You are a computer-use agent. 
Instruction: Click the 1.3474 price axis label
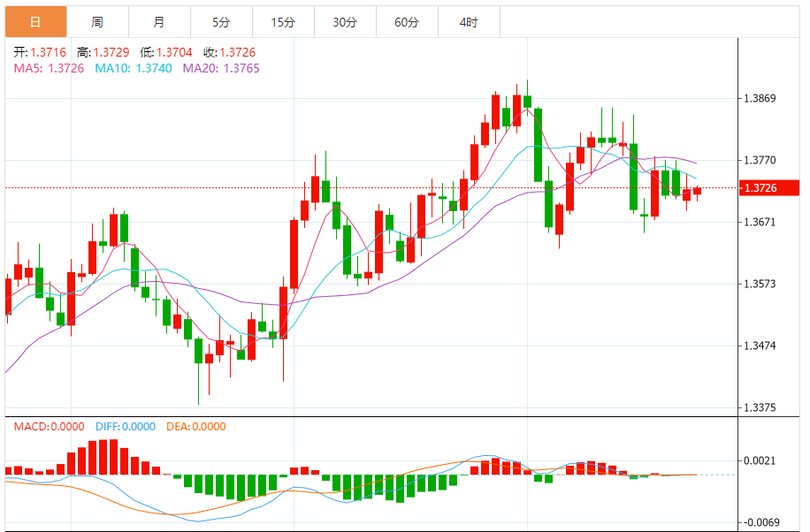760,346
